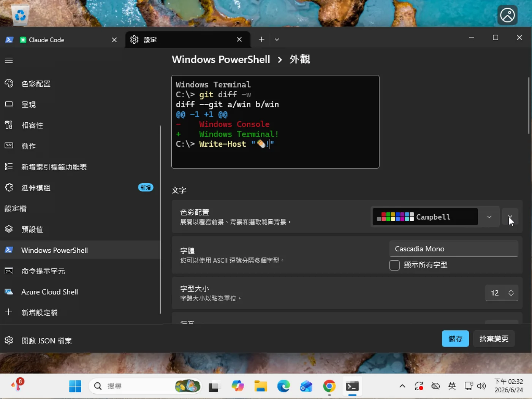Open the taskbar clock and date

(508, 386)
